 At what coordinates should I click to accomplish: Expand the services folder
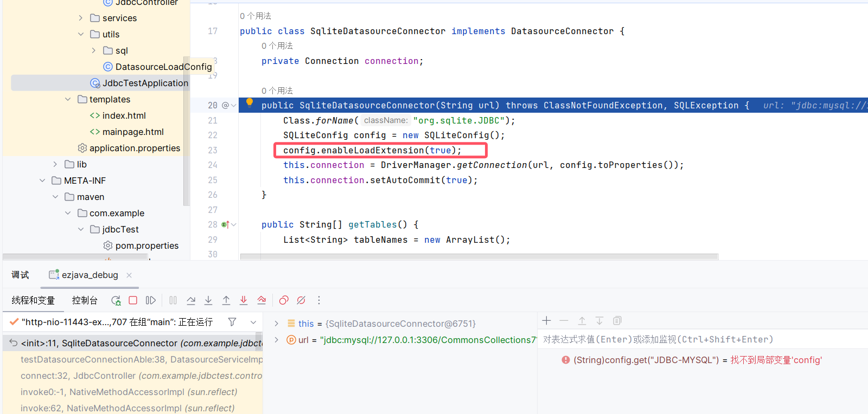81,18
